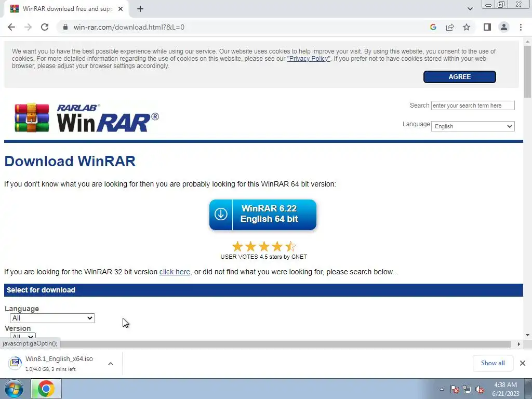Viewport: 532px width, 399px height.
Task: Click the circular download arrow icon
Action: [x=221, y=215]
